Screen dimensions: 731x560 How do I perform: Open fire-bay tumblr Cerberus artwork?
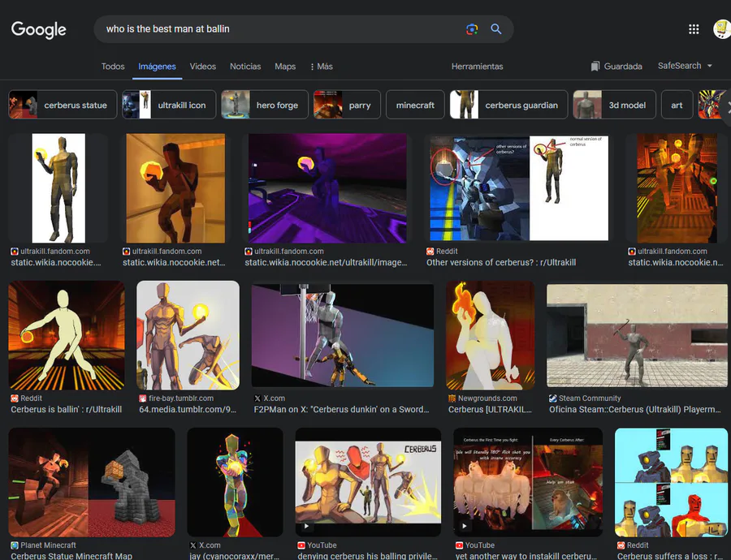point(188,335)
